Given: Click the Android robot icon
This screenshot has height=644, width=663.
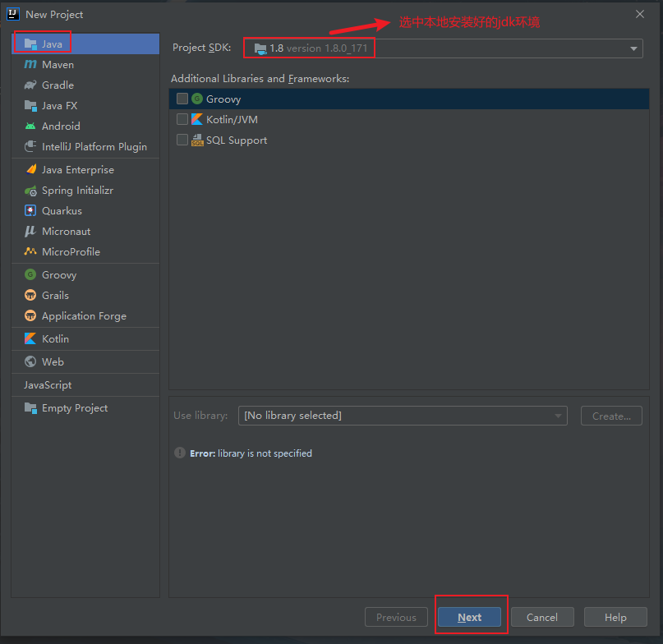Looking at the screenshot, I should (30, 126).
